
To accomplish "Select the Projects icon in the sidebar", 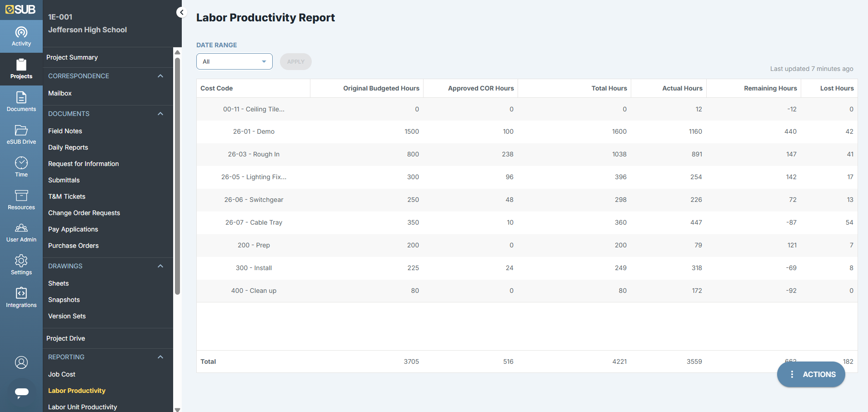I will 21,69.
